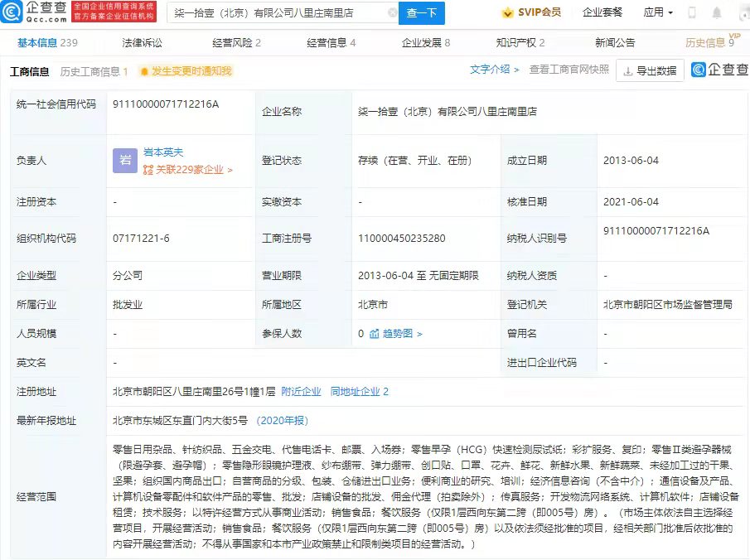
Task: Switch to 企业发展 tab
Action: (426, 43)
